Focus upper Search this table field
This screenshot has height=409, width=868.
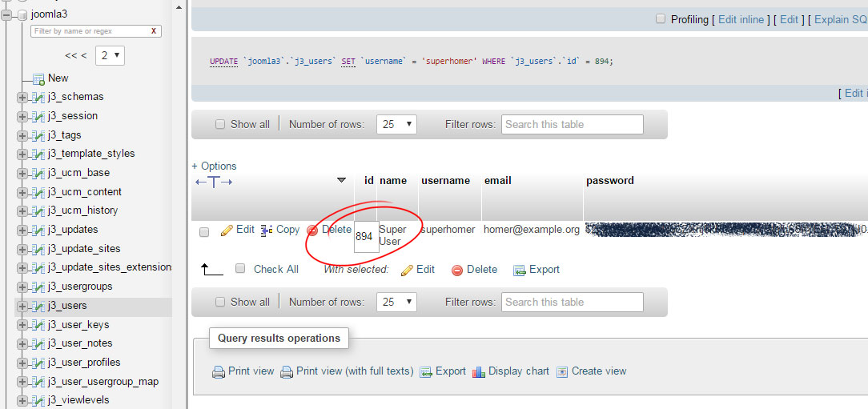tap(573, 125)
